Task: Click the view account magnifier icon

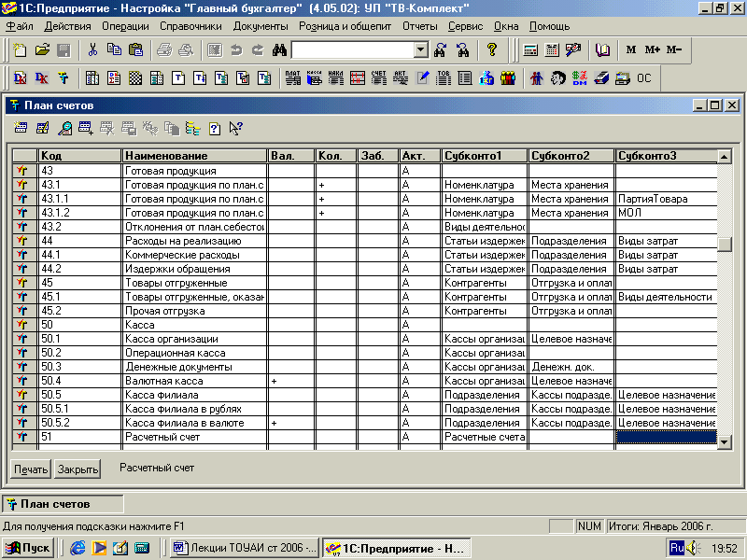Action: 64,128
